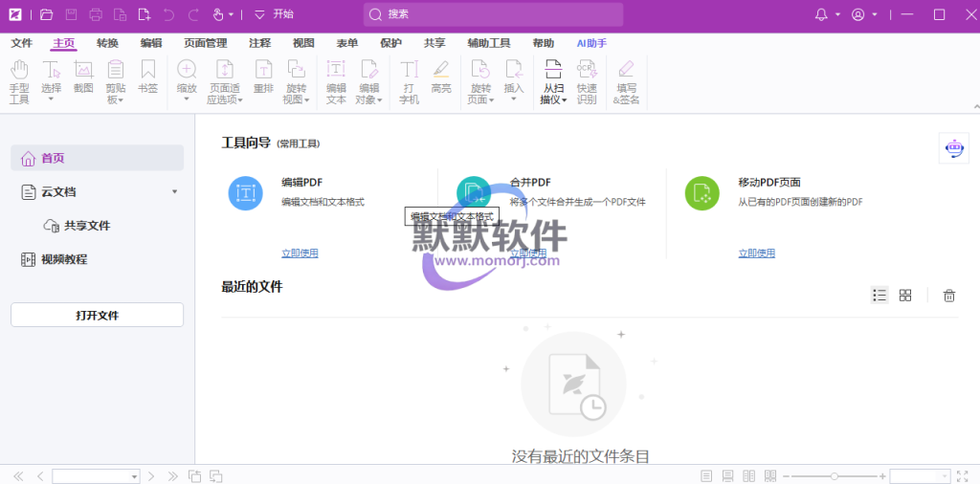Click the Open File (打开文件) button
The height and width of the screenshot is (484, 980).
(97, 315)
